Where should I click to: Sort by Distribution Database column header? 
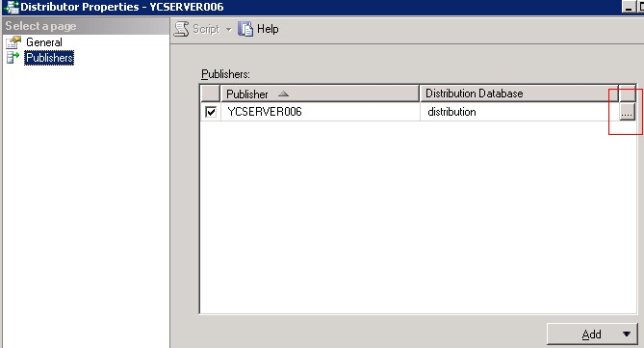pyautogui.click(x=519, y=94)
